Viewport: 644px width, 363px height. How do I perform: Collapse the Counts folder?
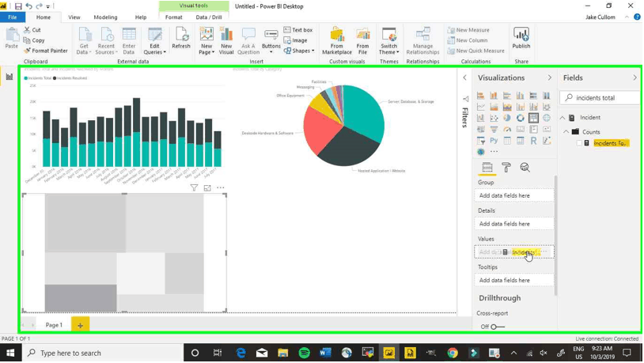(x=566, y=132)
